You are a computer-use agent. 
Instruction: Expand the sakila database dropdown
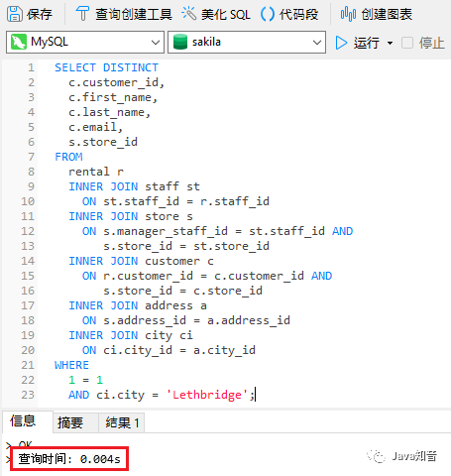click(247, 42)
